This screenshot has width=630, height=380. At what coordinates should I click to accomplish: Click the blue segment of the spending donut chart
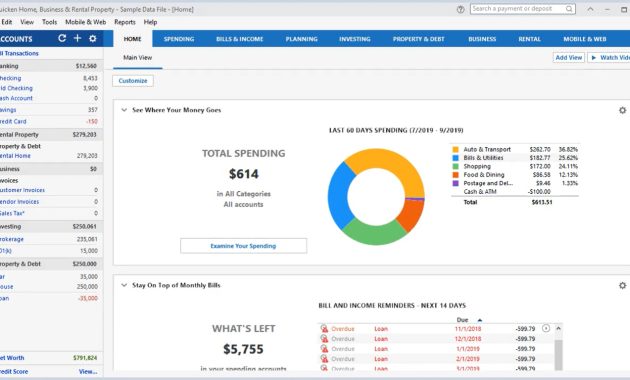[340, 195]
